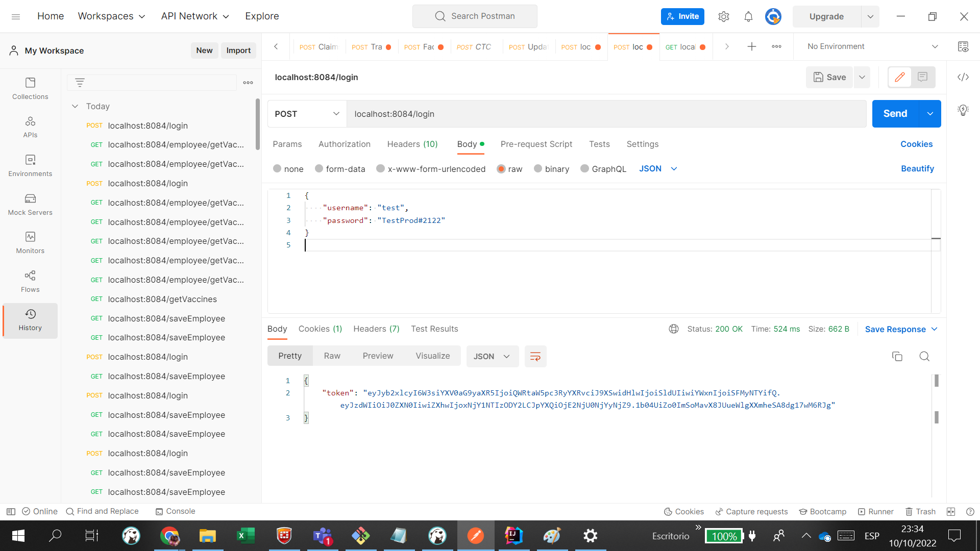
Task: Open the Mock Servers panel
Action: (30, 204)
